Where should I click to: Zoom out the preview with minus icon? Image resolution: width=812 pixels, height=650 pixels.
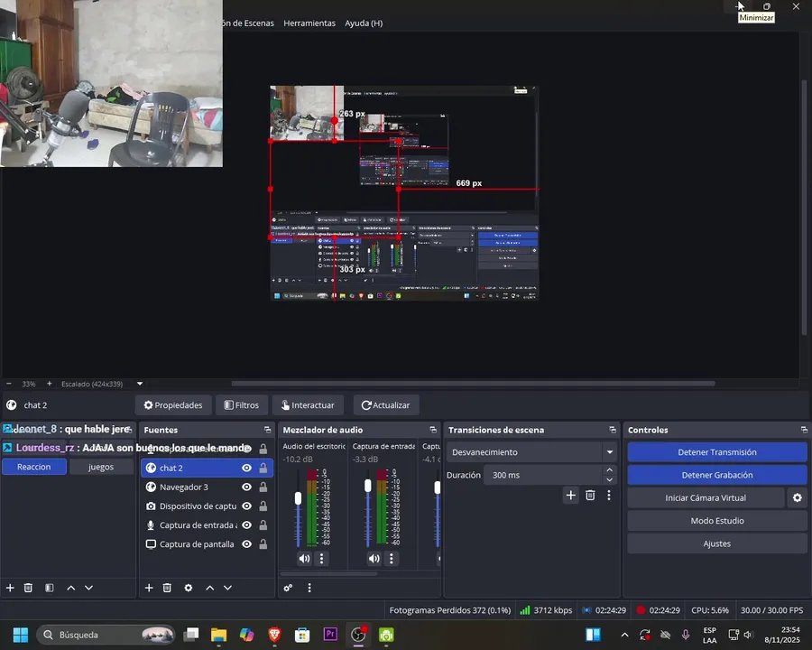pos(9,384)
